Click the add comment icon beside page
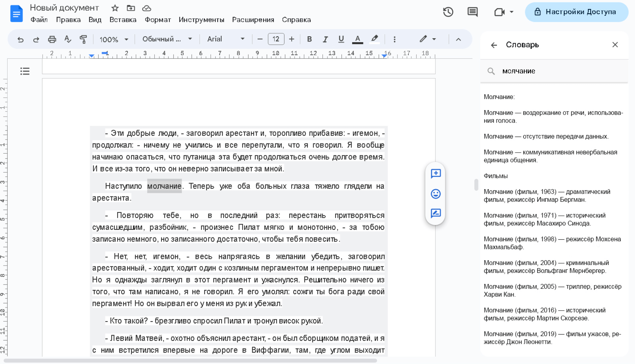The image size is (635, 364). (x=436, y=174)
